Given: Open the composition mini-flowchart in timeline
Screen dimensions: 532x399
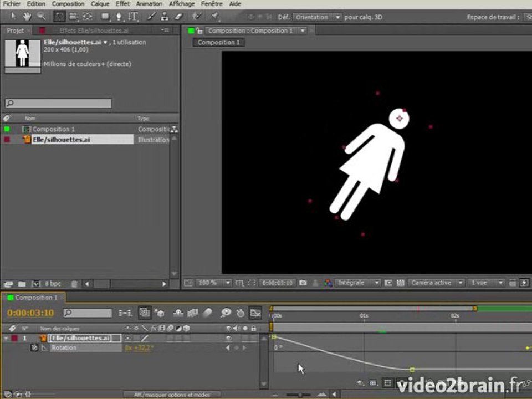Looking at the screenshot, I should tap(125, 313).
